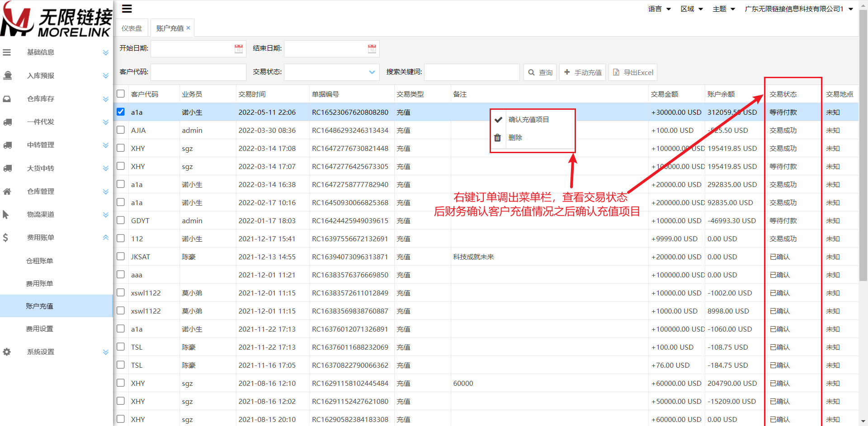This screenshot has width=868, height=426.
Task: Click customer code xswl1122 with +1000.00
Action: 146,311
